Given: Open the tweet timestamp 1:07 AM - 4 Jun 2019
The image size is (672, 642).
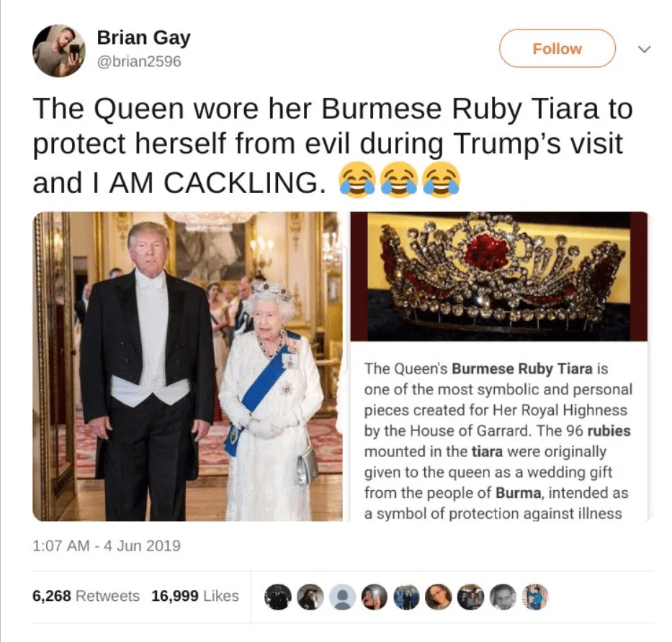Looking at the screenshot, I should [x=107, y=546].
